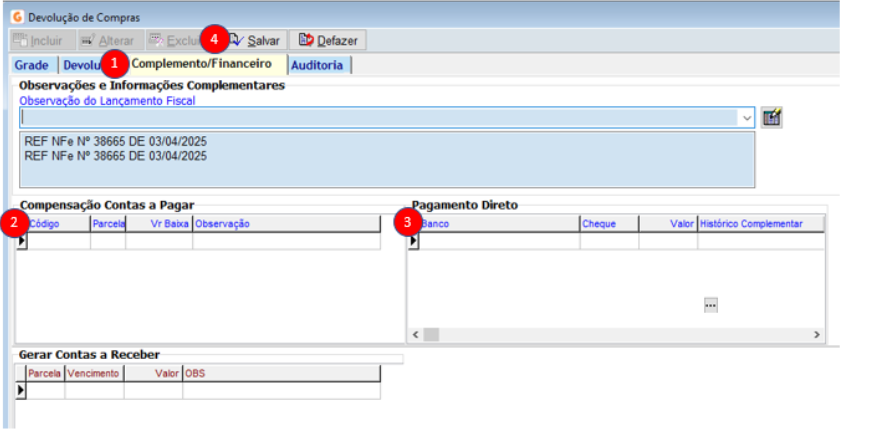
Task: Click the Excluir toolbar button
Action: pos(179,40)
